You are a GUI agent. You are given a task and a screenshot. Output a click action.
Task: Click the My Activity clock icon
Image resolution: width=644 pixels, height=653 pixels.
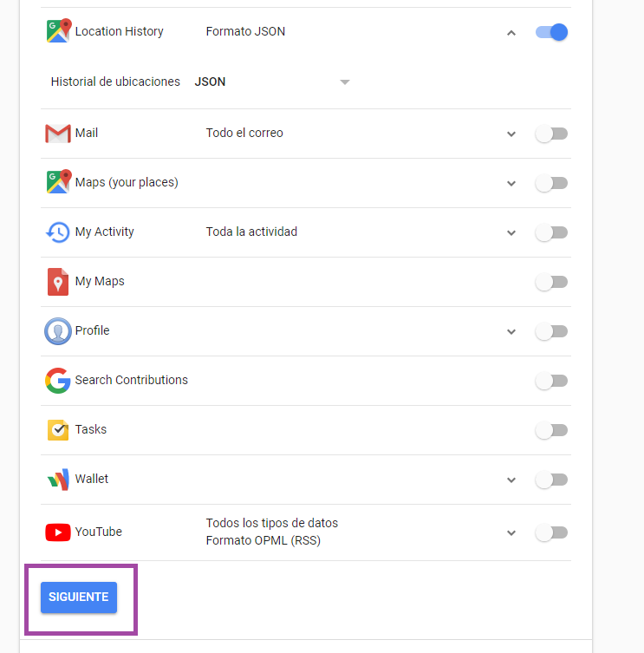tap(57, 232)
